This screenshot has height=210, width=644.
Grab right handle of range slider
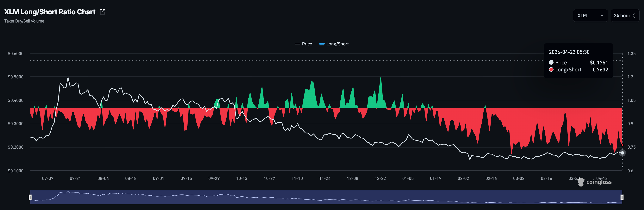point(622,197)
